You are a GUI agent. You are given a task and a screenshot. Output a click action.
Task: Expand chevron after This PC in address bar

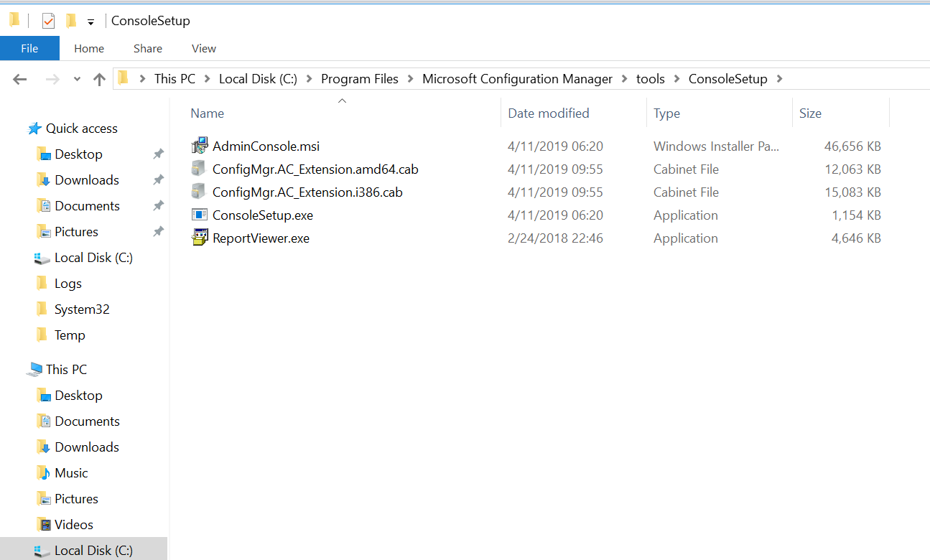point(208,79)
